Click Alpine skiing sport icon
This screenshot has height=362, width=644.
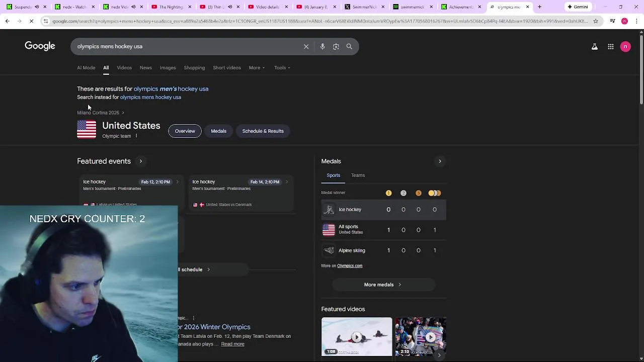point(329,250)
